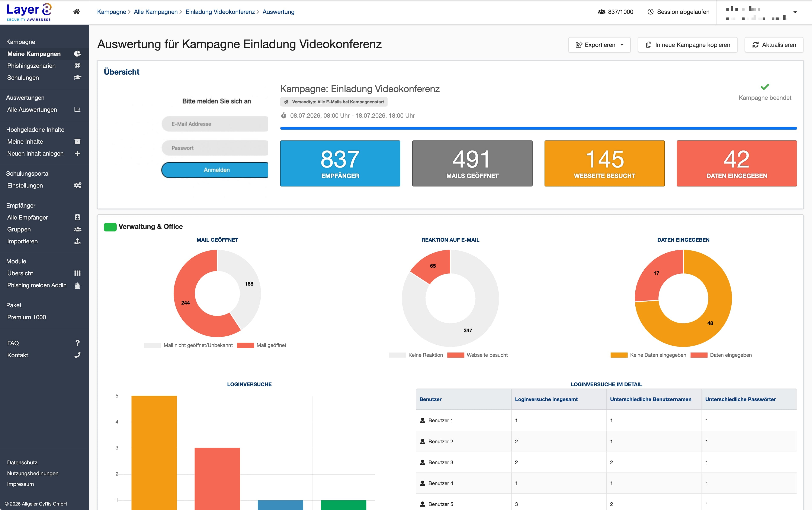
Task: Click the tallest orange bar in Loginversuche chart
Action: [x=154, y=453]
